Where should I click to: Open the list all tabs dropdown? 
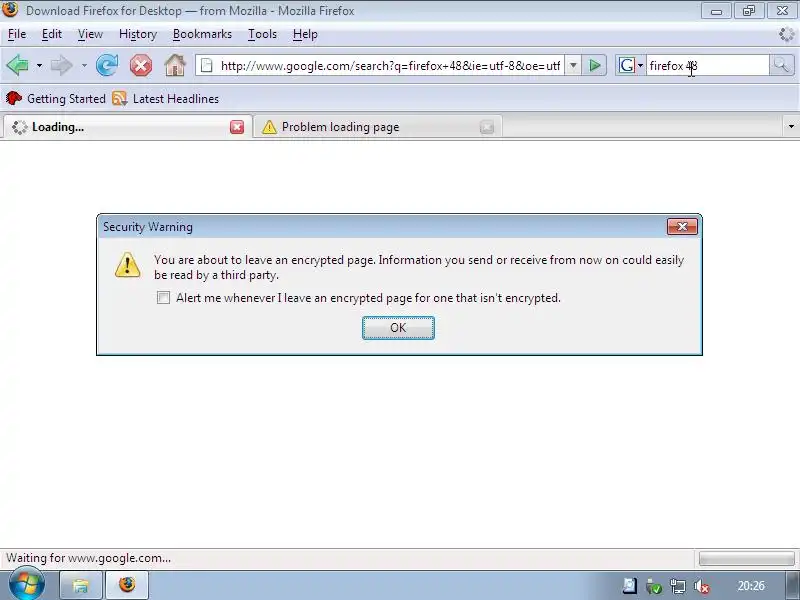[791, 127]
